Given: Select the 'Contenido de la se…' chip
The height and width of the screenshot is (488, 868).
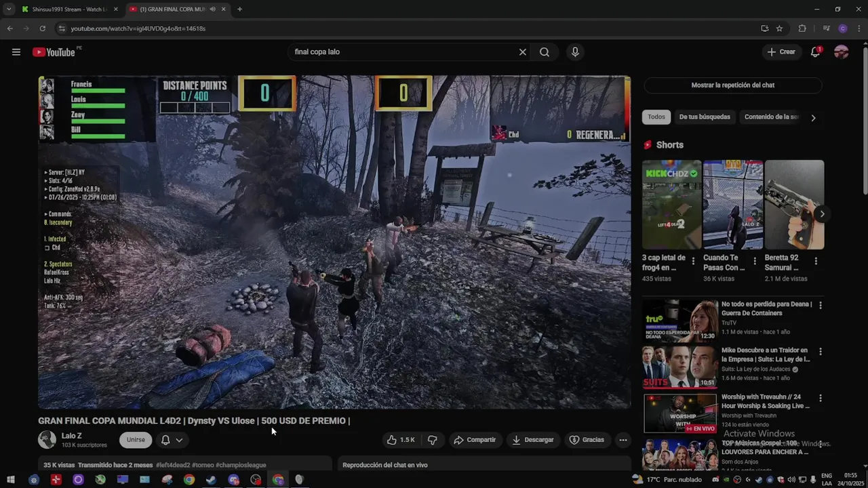Looking at the screenshot, I should (x=771, y=117).
